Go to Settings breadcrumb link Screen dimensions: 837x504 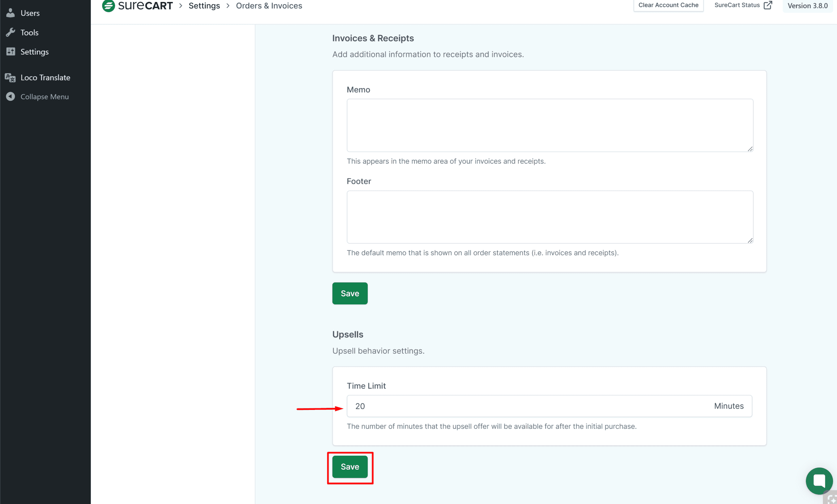click(204, 6)
